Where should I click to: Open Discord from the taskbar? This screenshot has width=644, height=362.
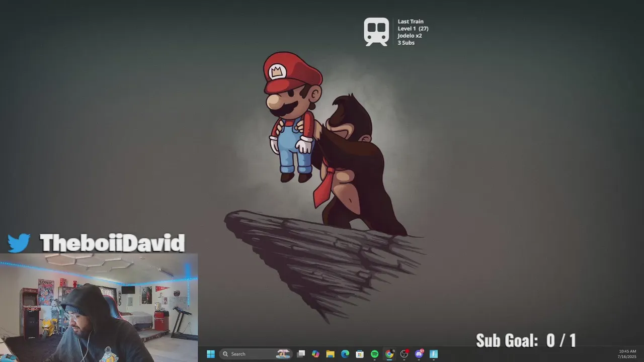[419, 354]
